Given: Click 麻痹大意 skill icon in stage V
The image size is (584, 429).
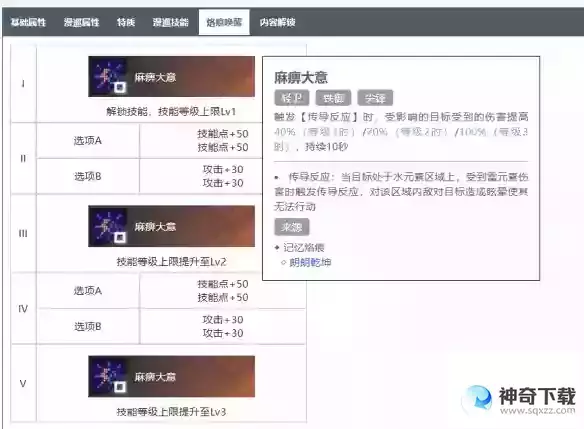Looking at the screenshot, I should click(x=108, y=376).
